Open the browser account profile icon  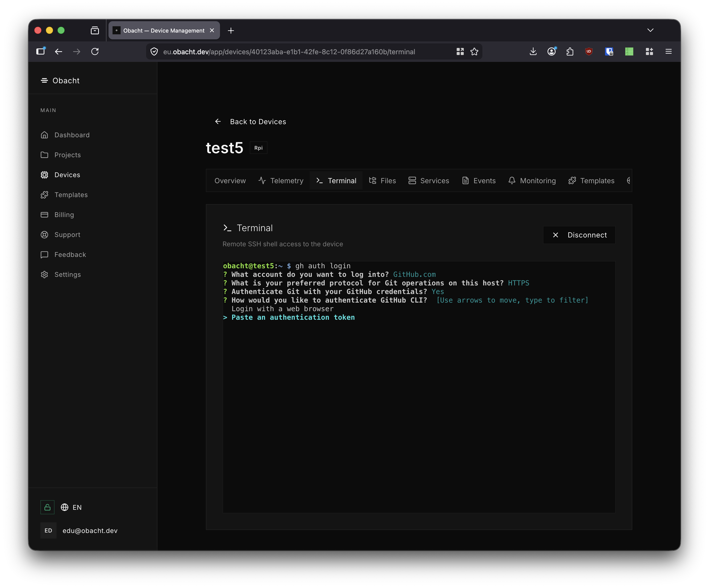point(552,51)
